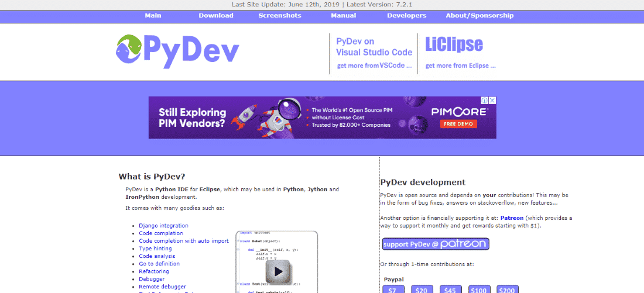
Task: Open Code completion with auto import link
Action: pyautogui.click(x=184, y=241)
